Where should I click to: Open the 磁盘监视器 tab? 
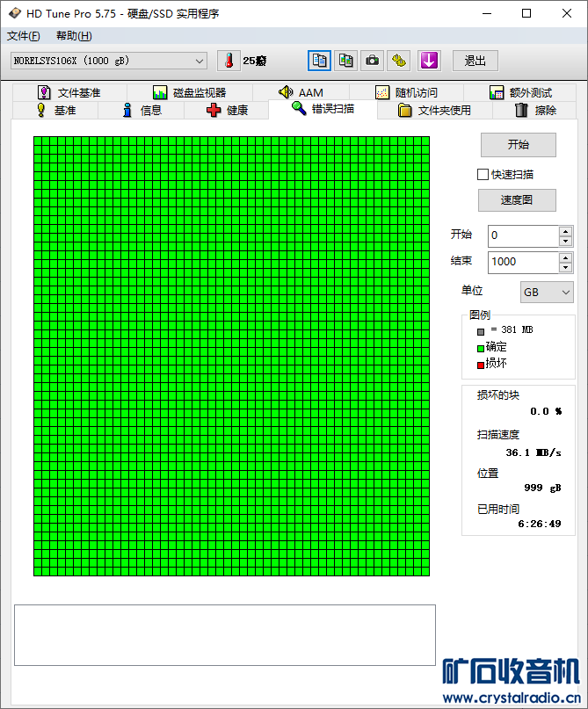(190, 93)
